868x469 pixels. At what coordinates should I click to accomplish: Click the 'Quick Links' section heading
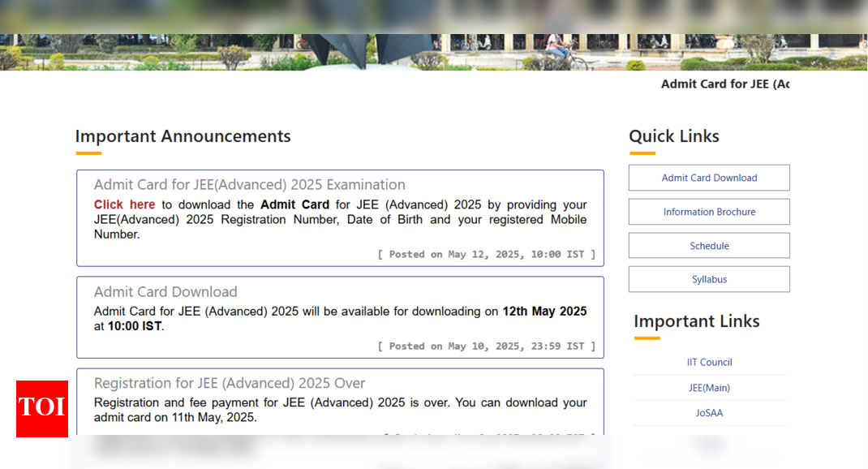(673, 136)
